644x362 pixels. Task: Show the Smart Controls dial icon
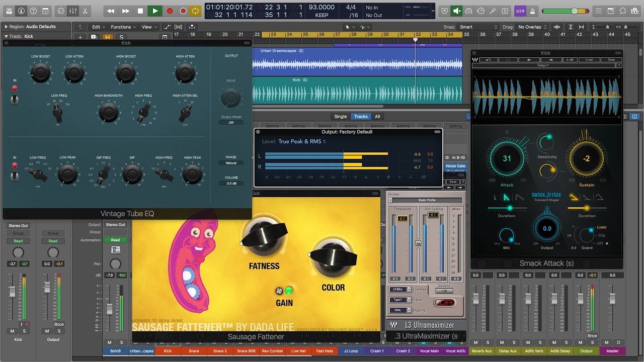(x=61, y=11)
